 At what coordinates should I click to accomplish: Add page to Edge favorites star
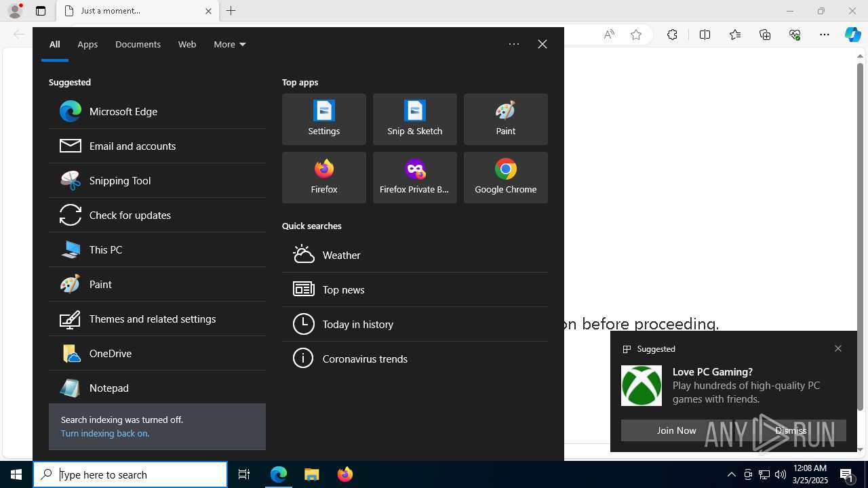pos(636,35)
